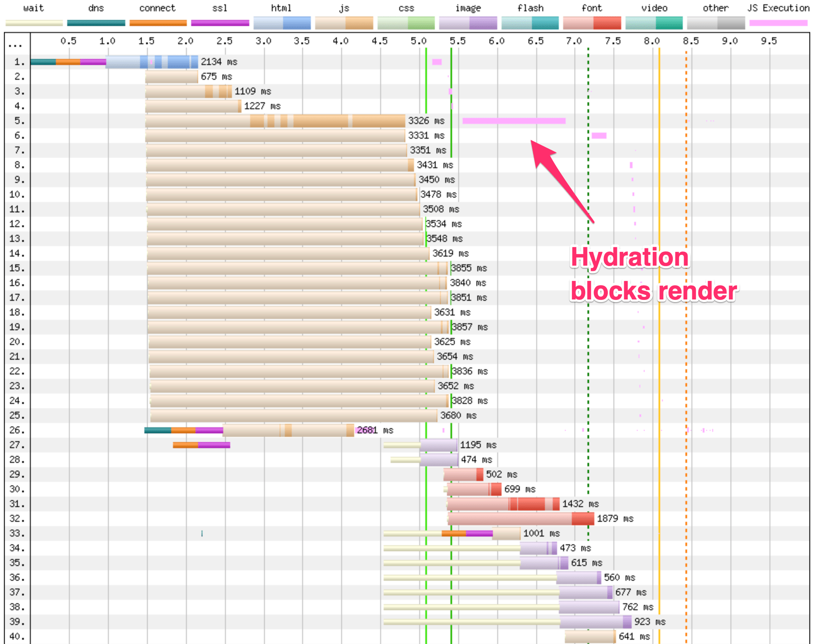Select the js legend color bar
The image size is (815, 644).
[344, 23]
